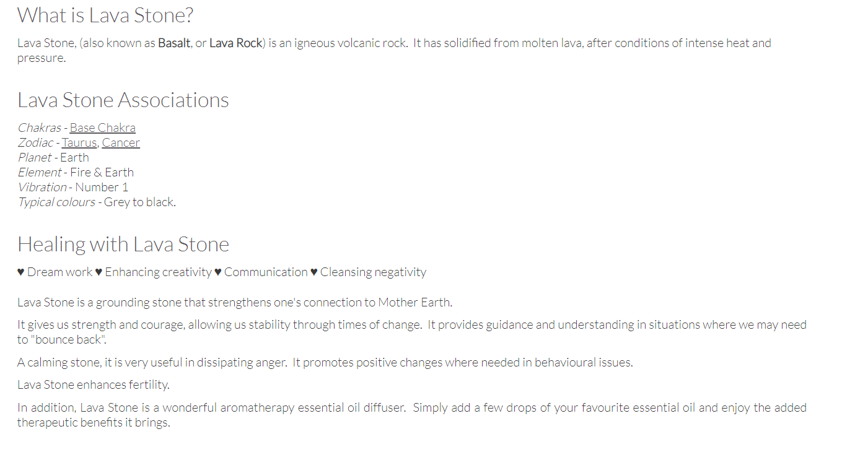Click the 'Lava Stone enhances fertility' sentence
Viewport: 868px width, 455px height.
[x=94, y=384]
